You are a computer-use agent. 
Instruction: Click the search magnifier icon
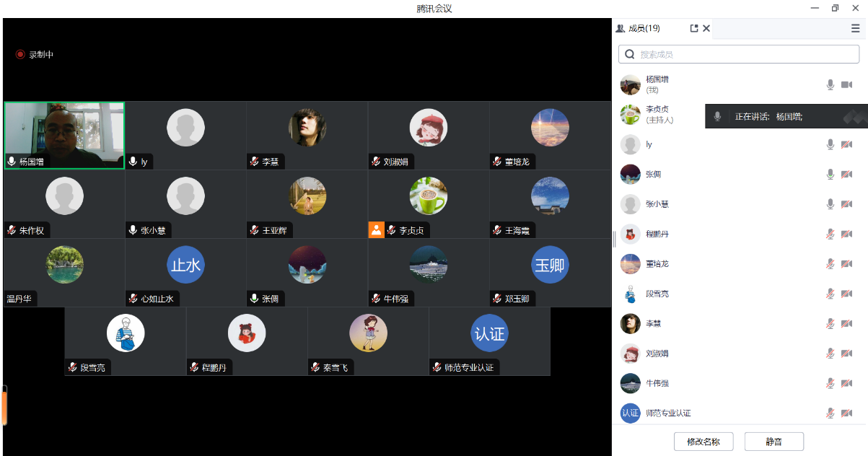point(630,54)
